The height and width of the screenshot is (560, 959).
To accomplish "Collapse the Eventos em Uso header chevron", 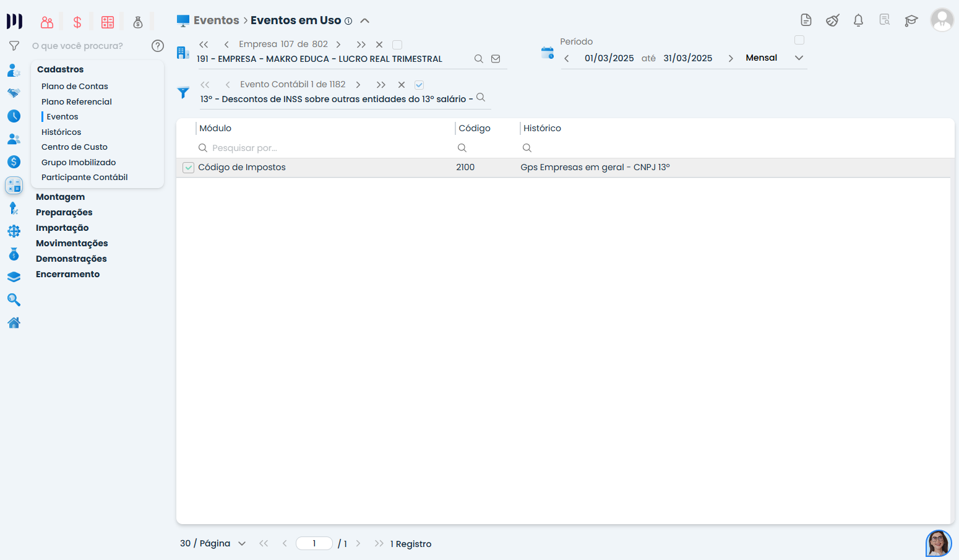I will click(x=365, y=21).
